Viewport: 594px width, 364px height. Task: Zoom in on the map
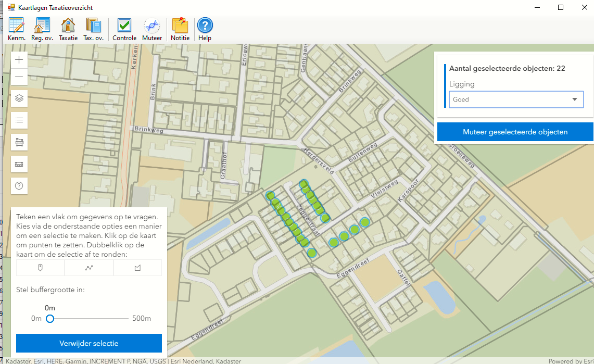tap(19, 60)
